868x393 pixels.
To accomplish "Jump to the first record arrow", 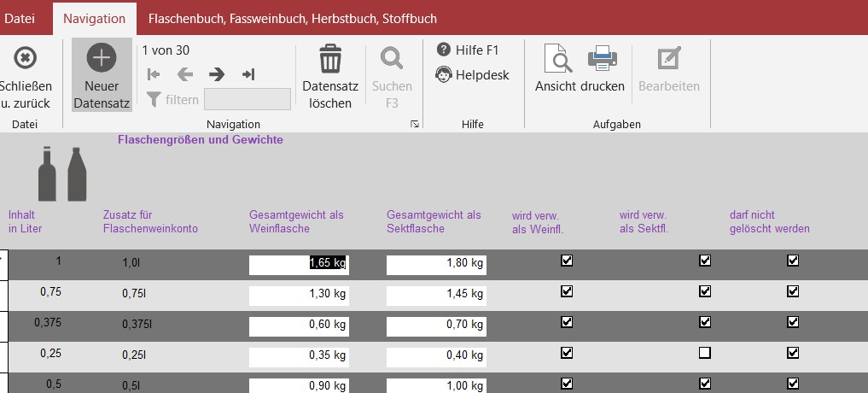I will (154, 74).
